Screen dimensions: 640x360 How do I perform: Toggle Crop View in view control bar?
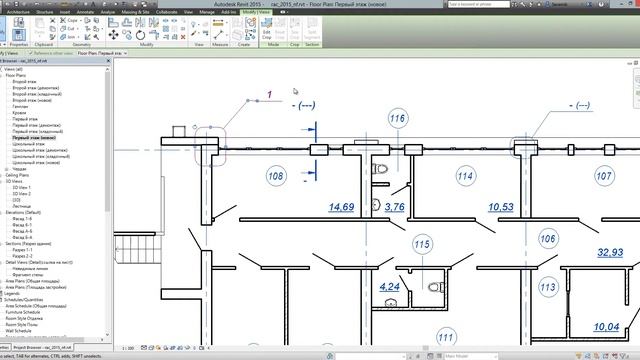(x=173, y=348)
